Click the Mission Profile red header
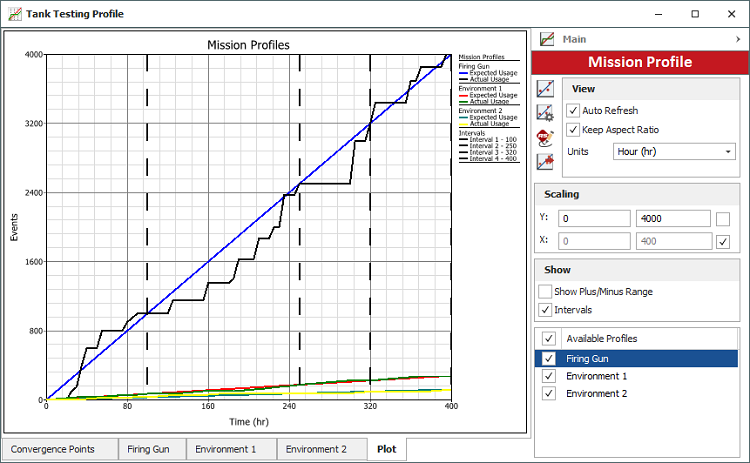Image resolution: width=750 pixels, height=463 pixels. 639,62
